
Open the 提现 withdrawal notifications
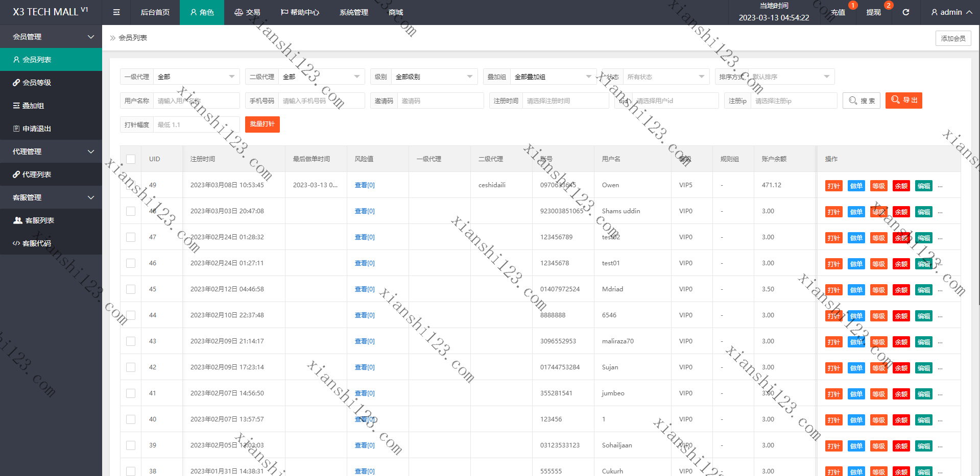click(x=874, y=12)
